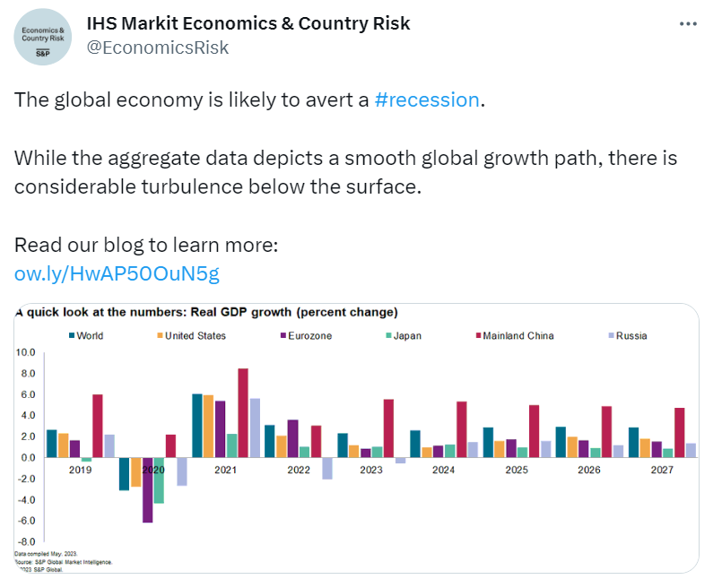Select the 2022 Russia negative bar
The image size is (713, 588).
327,468
